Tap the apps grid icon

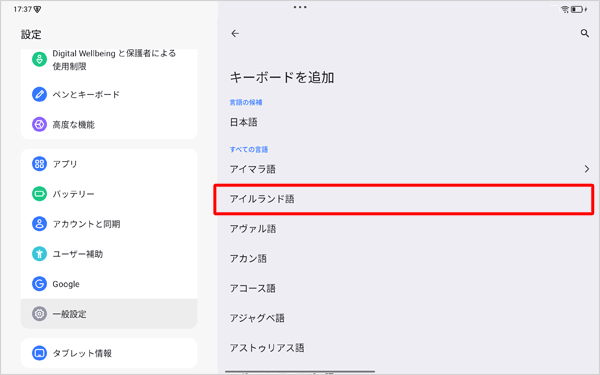39,164
